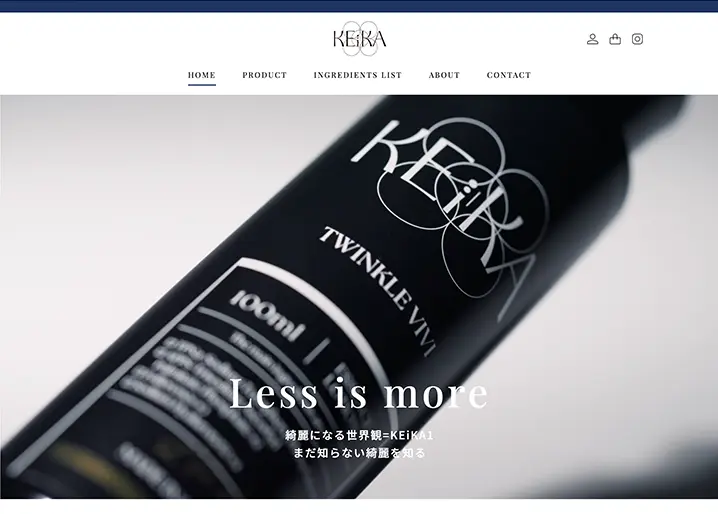The image size is (718, 514).
Task: Navigate to the CONTACT page
Action: coord(509,75)
